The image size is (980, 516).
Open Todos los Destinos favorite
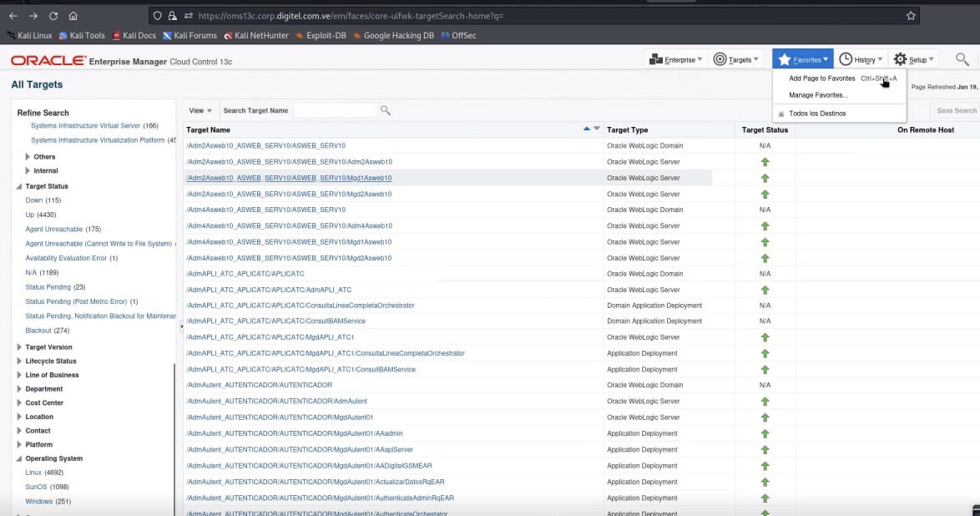point(817,114)
